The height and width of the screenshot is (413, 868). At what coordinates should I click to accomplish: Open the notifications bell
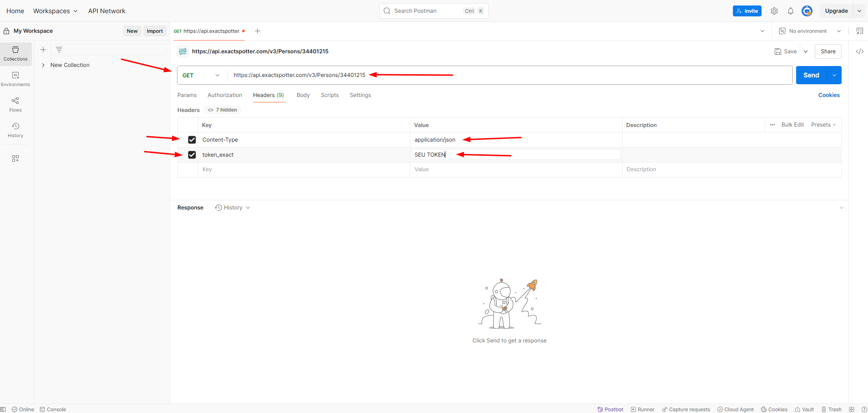click(791, 11)
